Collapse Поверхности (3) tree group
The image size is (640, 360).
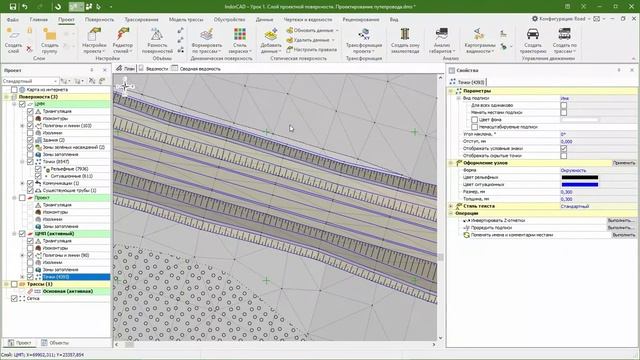(7, 97)
